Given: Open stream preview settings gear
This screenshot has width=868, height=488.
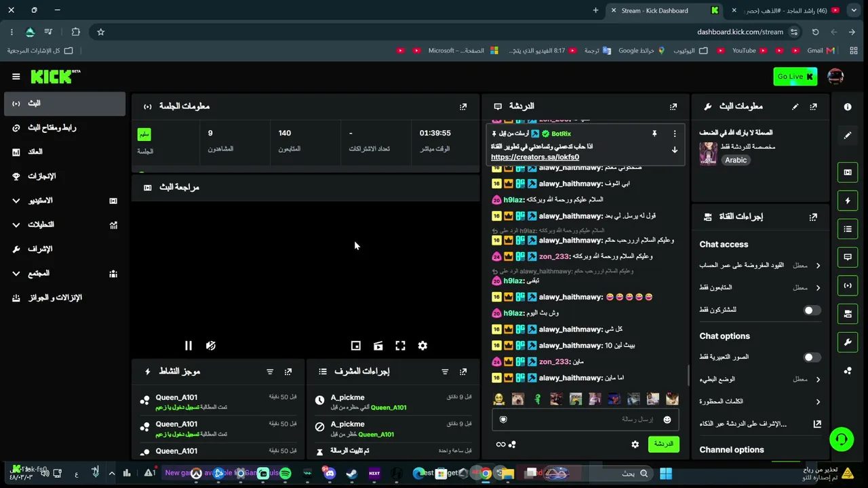Looking at the screenshot, I should click(422, 346).
